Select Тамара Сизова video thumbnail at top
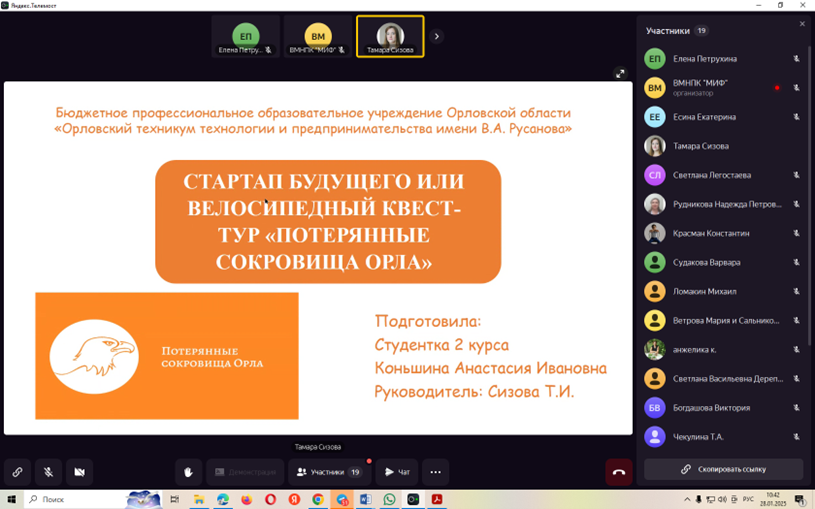This screenshot has width=815, height=509. (x=390, y=37)
